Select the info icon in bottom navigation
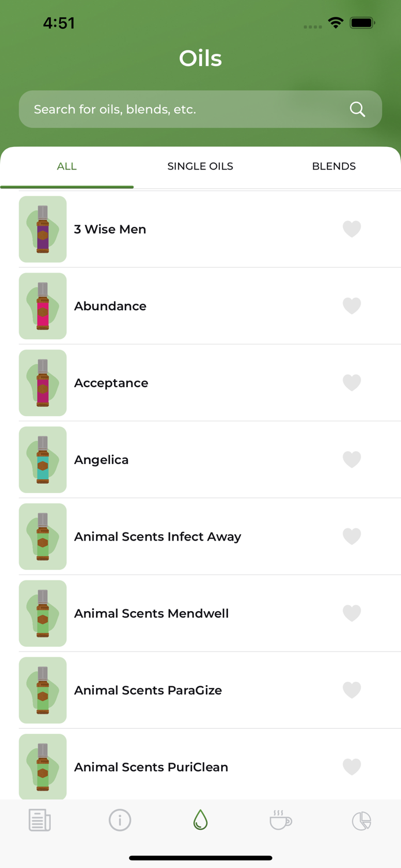The height and width of the screenshot is (868, 401). (120, 820)
